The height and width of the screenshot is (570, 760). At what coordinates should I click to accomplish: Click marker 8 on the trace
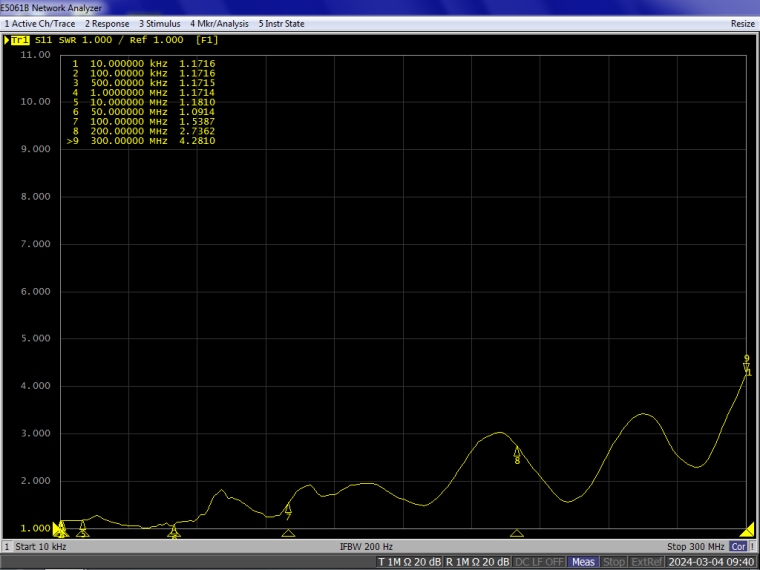click(x=517, y=454)
